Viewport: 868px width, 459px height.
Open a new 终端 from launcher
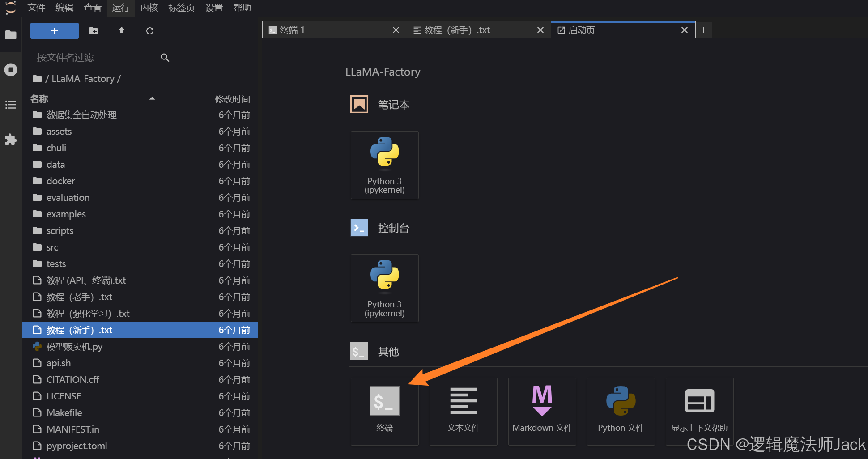tap(385, 412)
